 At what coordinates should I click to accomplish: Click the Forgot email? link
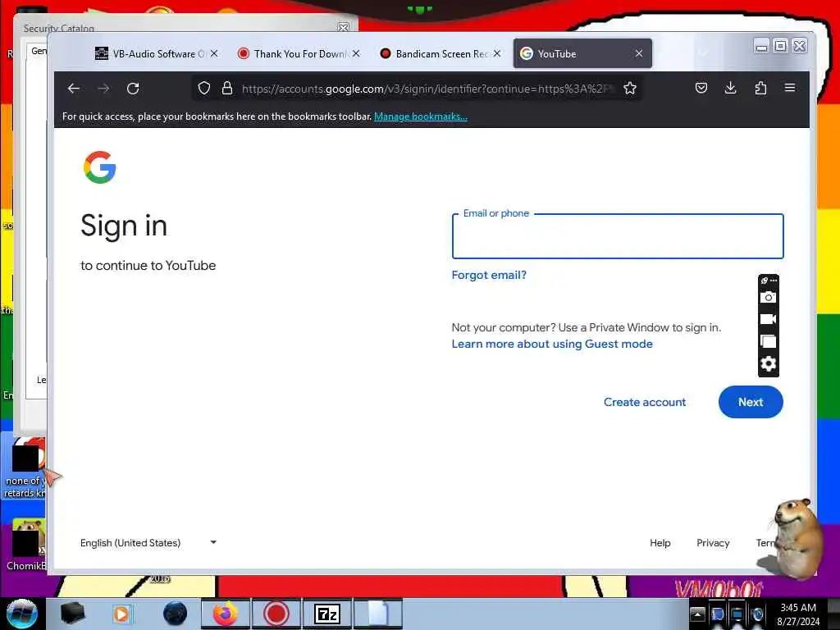(x=489, y=275)
